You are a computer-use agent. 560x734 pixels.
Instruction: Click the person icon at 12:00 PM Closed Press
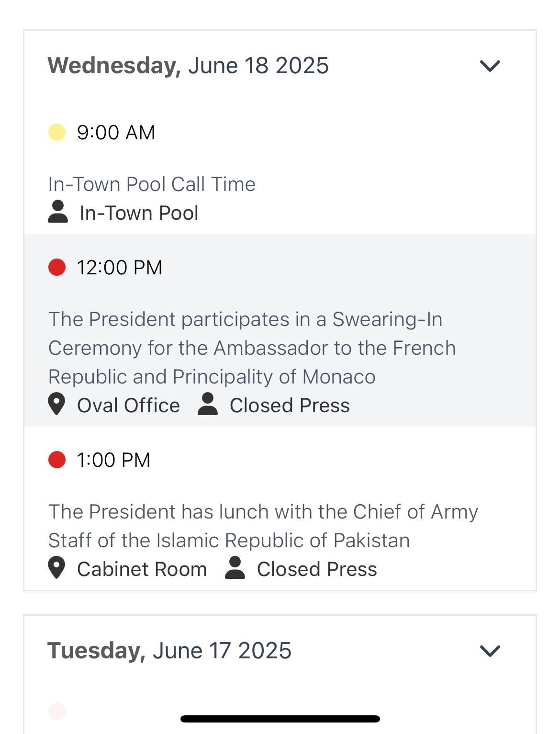[208, 404]
